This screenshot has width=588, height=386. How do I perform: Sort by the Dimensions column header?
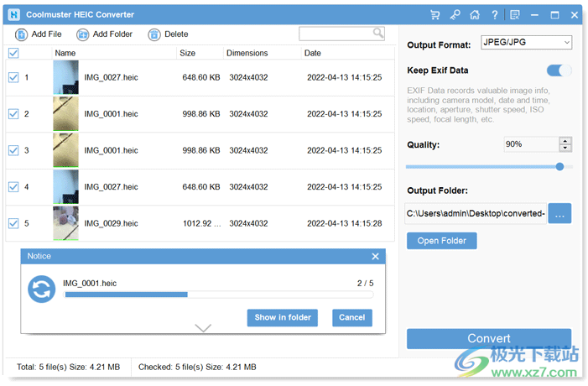[x=247, y=53]
